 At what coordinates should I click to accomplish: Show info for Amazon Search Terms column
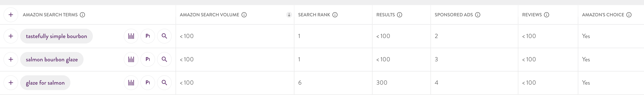click(x=83, y=15)
